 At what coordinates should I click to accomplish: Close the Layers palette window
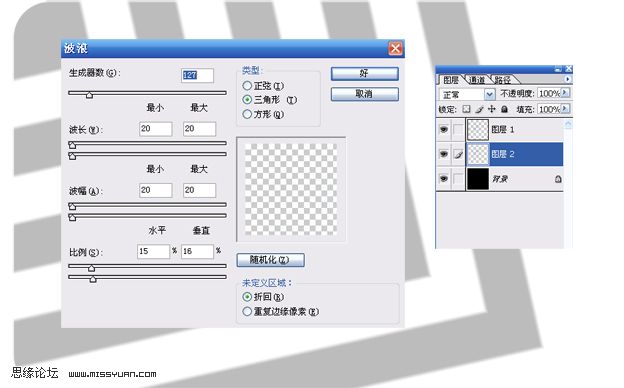coord(568,69)
